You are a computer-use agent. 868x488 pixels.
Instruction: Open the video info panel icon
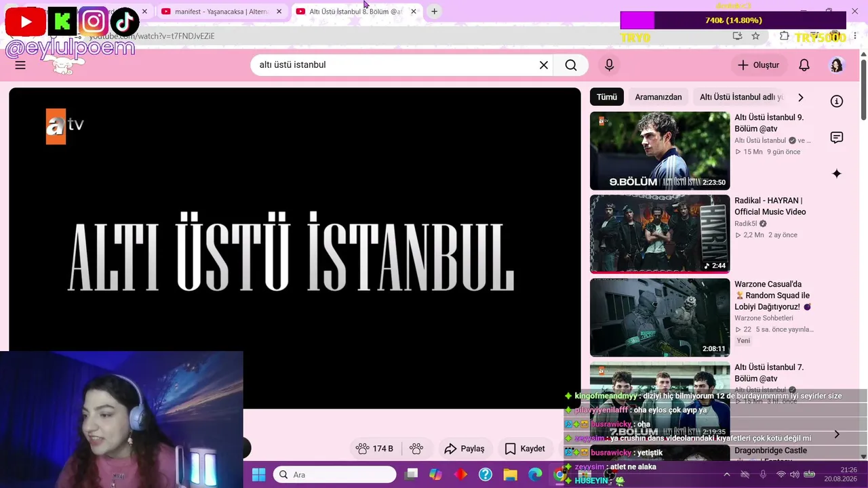point(837,101)
